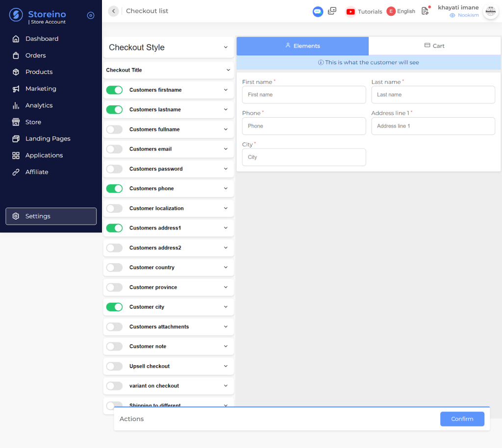Enable the Customer note toggle
Image resolution: width=502 pixels, height=448 pixels.
pos(114,346)
